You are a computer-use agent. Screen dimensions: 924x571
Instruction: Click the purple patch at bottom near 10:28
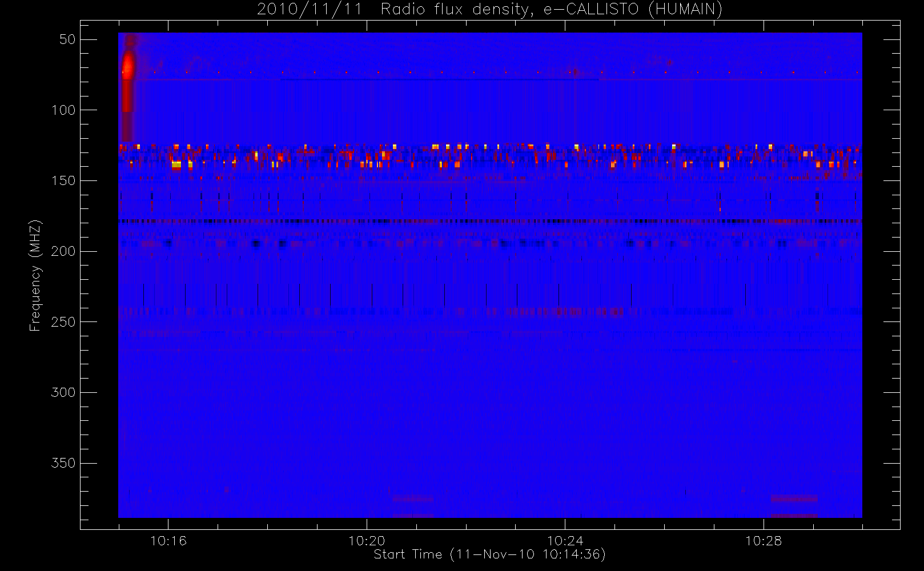pos(794,498)
